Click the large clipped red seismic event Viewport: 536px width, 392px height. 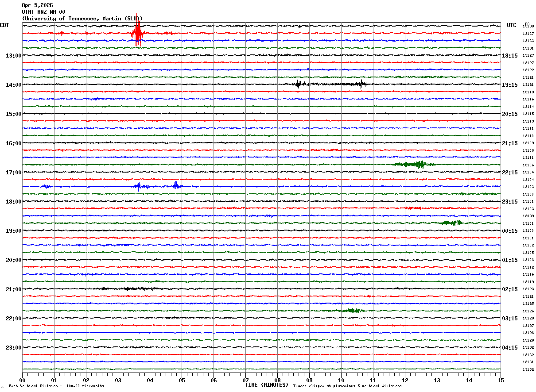(x=137, y=31)
